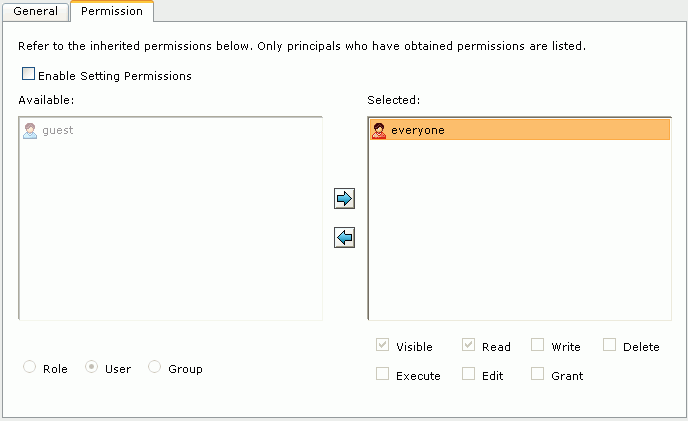Check the Grant permission box
This screenshot has height=421, width=688.
538,374
